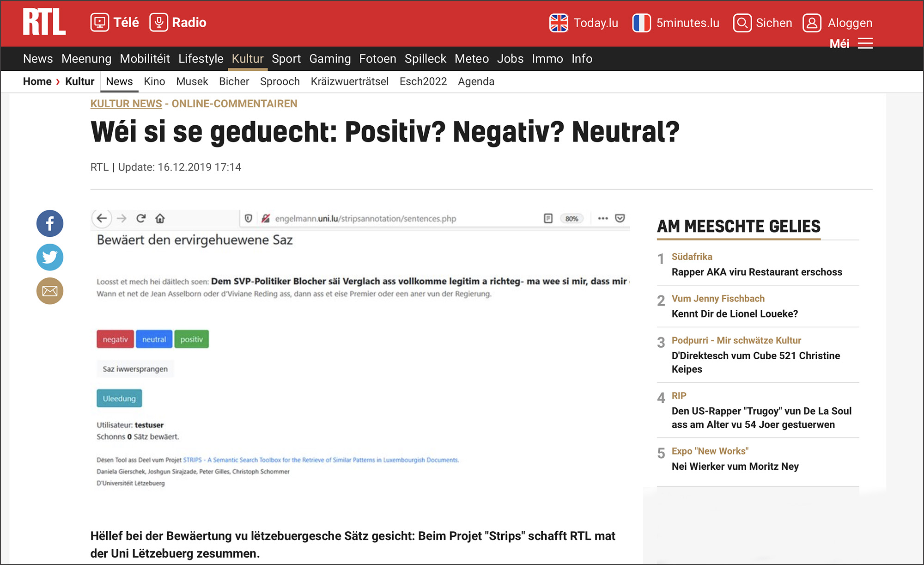The width and height of the screenshot is (924, 565).
Task: Open the Jobs menu item
Action: [510, 59]
